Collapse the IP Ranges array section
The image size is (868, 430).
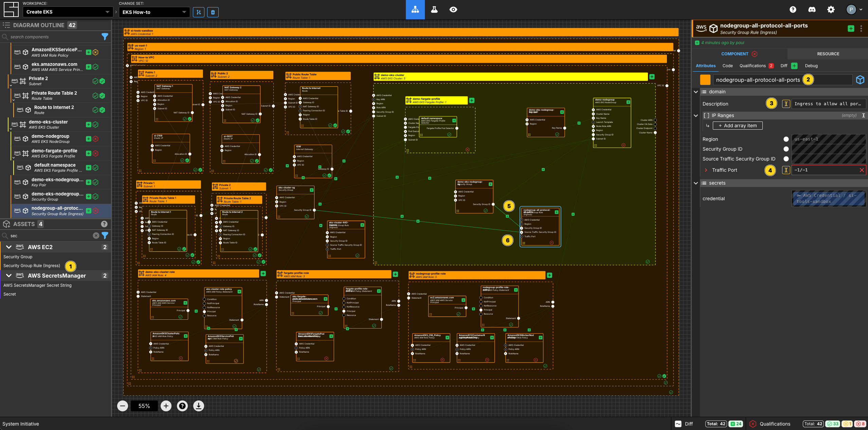click(696, 116)
